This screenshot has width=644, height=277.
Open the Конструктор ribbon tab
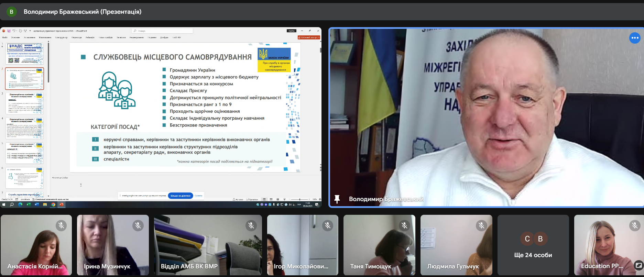pos(61,37)
